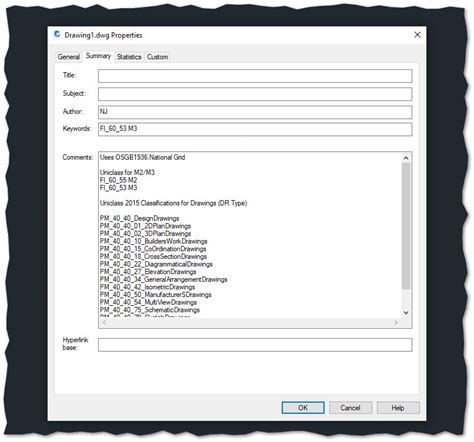Click the 'PM_40_40_34_GeneralArrangementDrawings' line
Viewport: 474px width, 442px height.
(163, 280)
